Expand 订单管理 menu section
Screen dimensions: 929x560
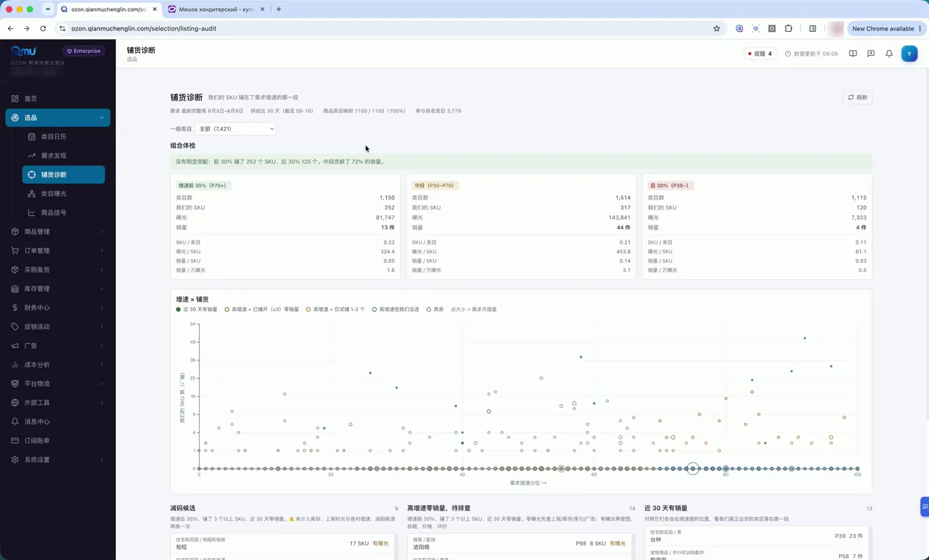click(58, 250)
